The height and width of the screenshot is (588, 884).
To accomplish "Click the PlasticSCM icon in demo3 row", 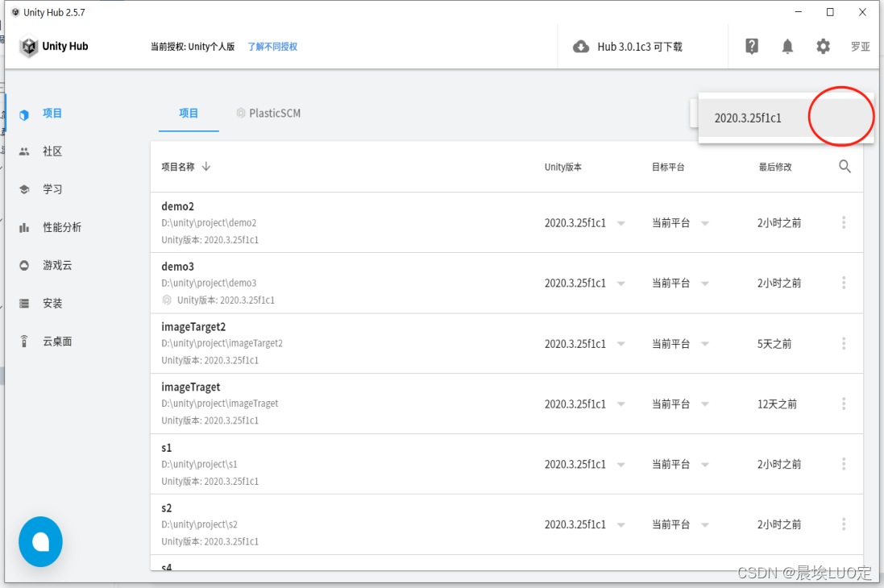I will click(167, 300).
